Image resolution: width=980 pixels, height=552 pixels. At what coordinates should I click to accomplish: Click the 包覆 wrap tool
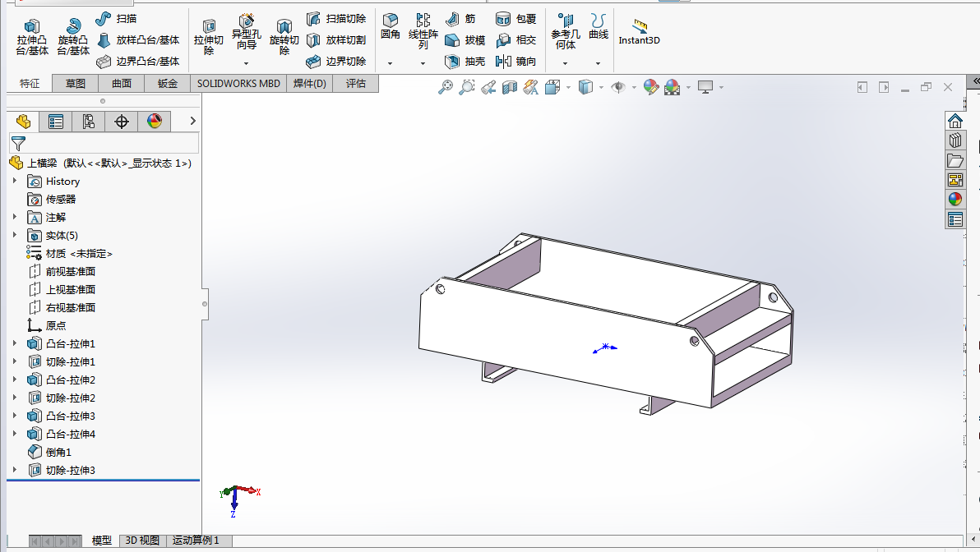click(x=516, y=19)
